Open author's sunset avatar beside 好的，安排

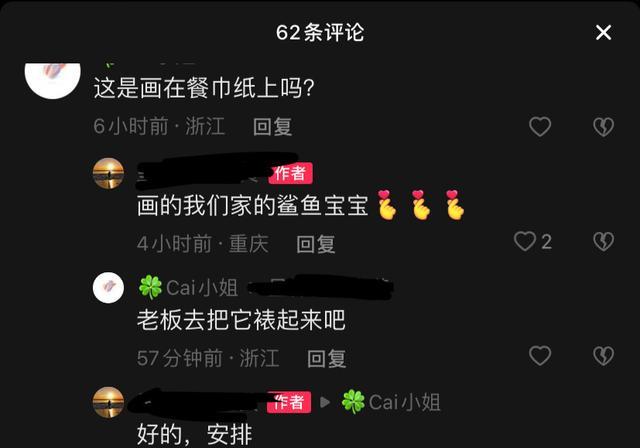click(x=108, y=402)
